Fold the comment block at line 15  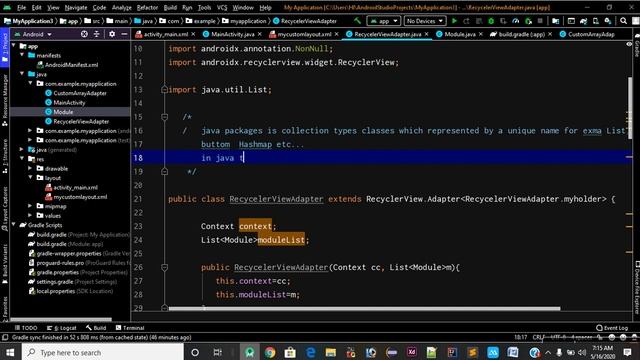click(x=164, y=117)
